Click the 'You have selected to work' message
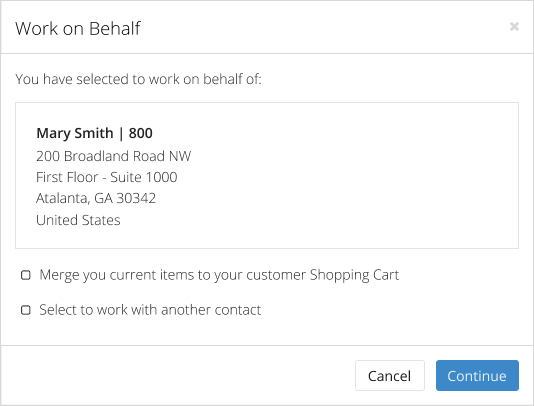This screenshot has width=534, height=406. [x=138, y=79]
